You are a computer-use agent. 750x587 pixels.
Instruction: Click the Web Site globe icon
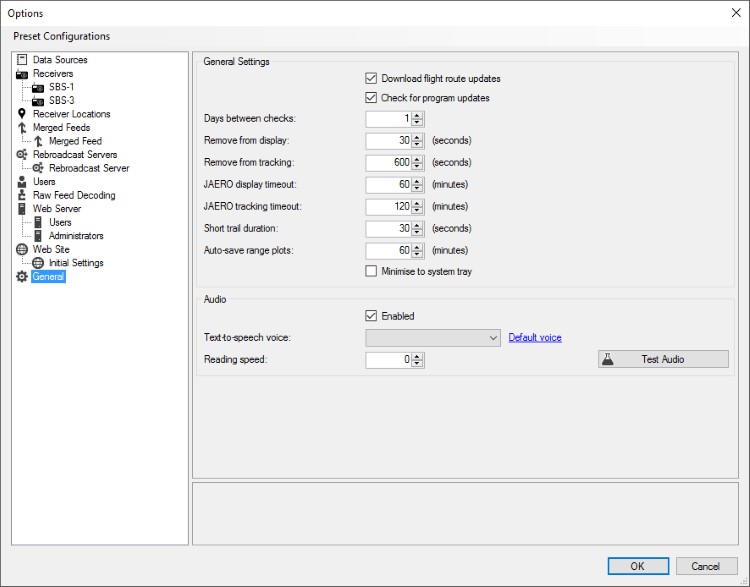pyautogui.click(x=22, y=250)
